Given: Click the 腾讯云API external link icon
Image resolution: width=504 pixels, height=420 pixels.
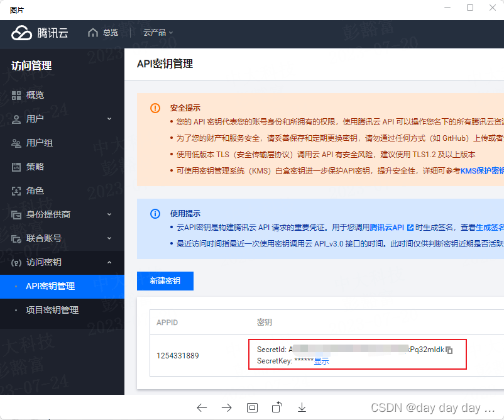Looking at the screenshot, I should point(410,228).
